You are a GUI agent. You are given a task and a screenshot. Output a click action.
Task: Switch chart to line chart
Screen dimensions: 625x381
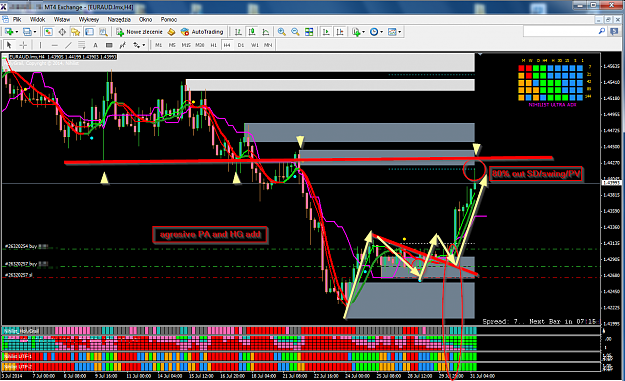[x=266, y=32]
